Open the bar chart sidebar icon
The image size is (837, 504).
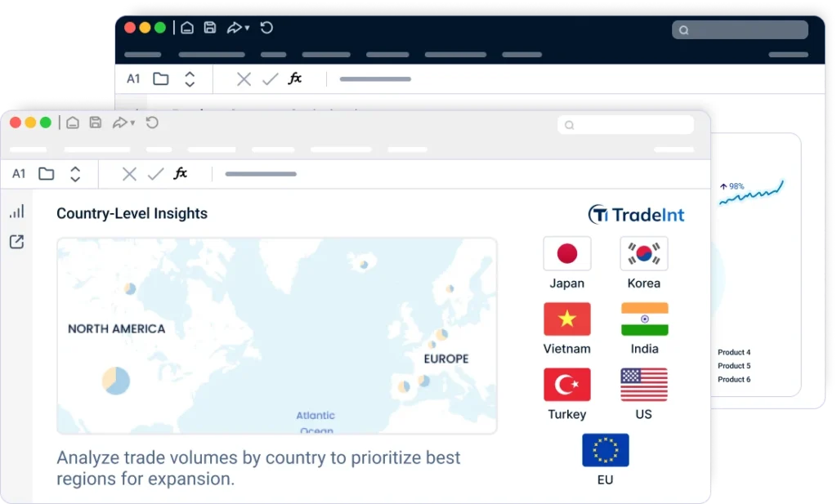point(16,212)
